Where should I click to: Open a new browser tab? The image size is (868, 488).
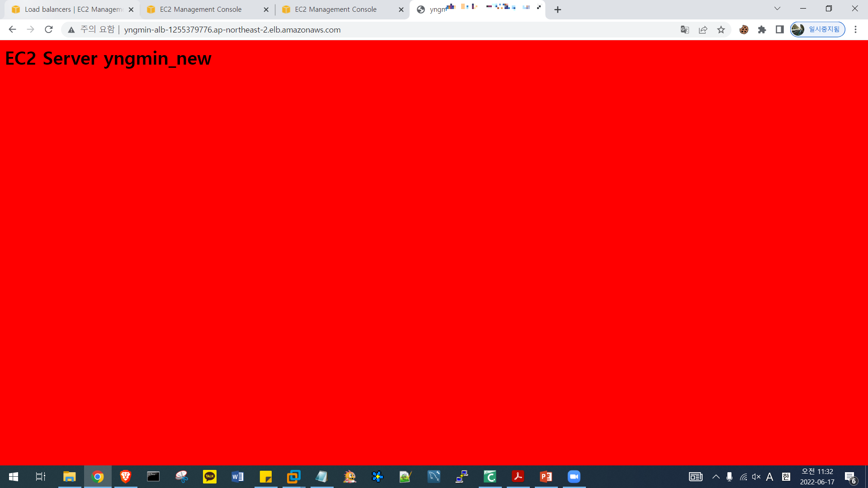point(558,9)
